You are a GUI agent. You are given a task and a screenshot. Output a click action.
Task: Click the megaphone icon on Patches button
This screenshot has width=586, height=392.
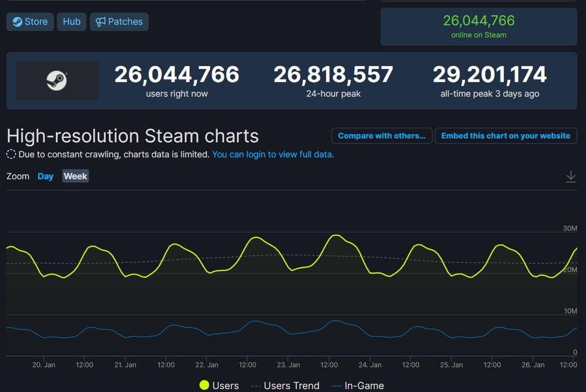[x=101, y=21]
